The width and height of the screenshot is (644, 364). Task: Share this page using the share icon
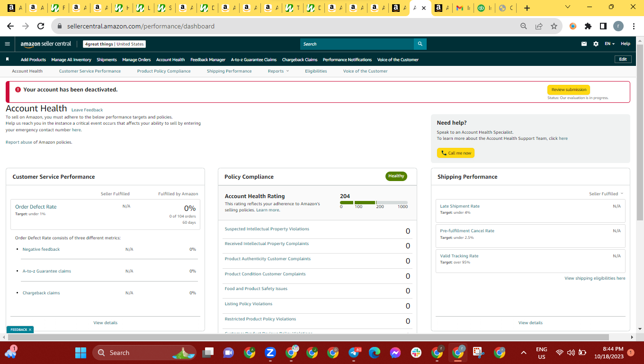coord(539,26)
